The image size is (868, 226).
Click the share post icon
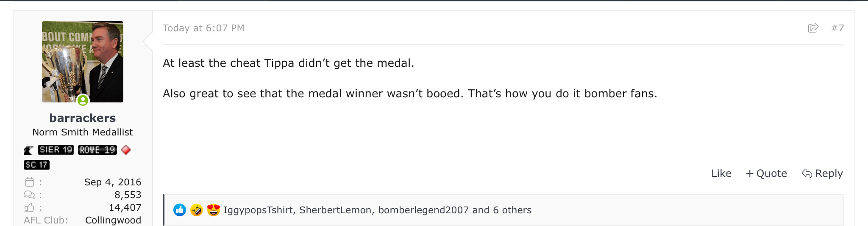813,28
